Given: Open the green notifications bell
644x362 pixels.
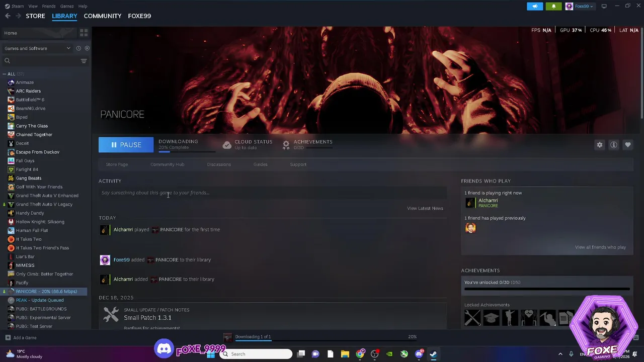Looking at the screenshot, I should [553, 6].
